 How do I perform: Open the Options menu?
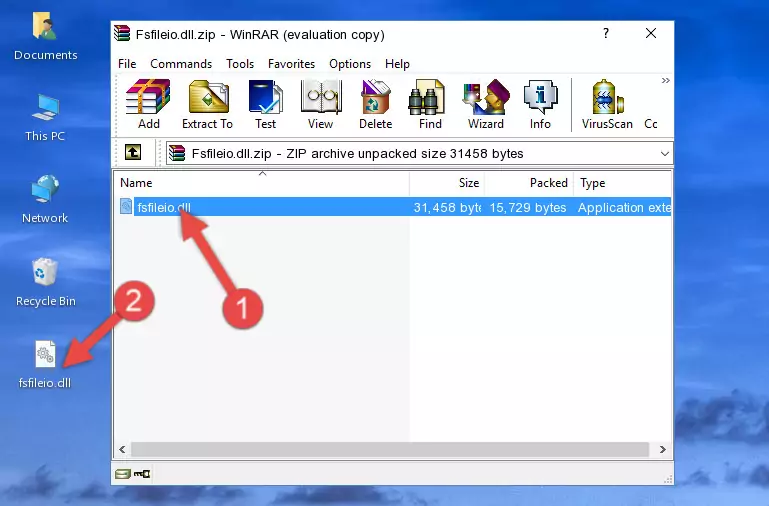350,64
